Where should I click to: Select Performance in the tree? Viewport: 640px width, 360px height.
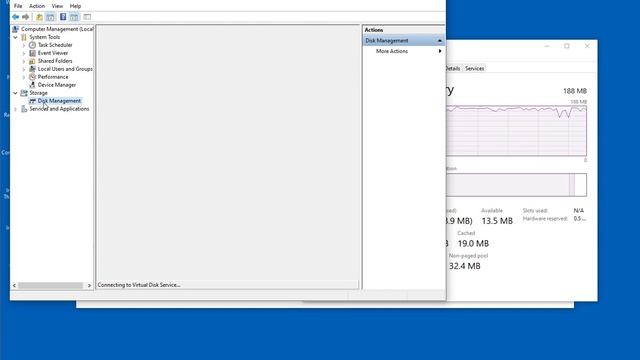[x=53, y=77]
